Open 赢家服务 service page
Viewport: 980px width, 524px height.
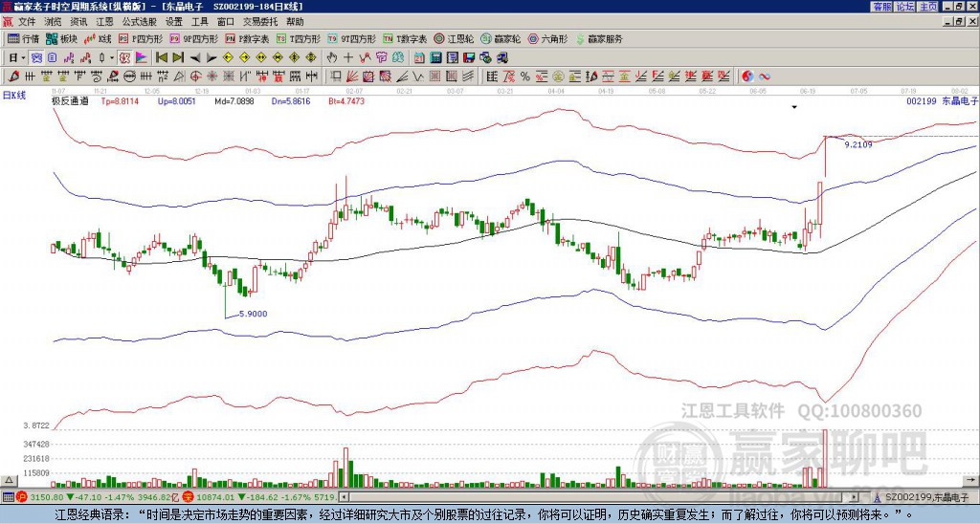[599, 38]
